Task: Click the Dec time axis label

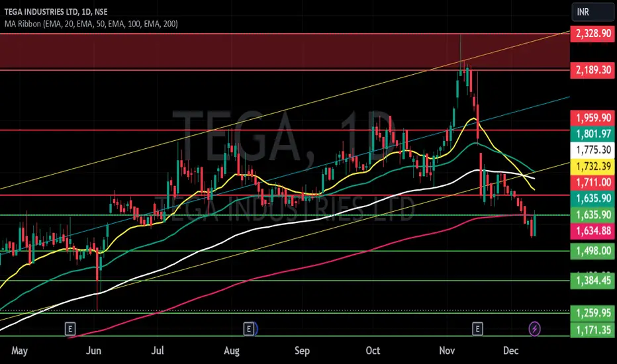Action: click(x=511, y=351)
